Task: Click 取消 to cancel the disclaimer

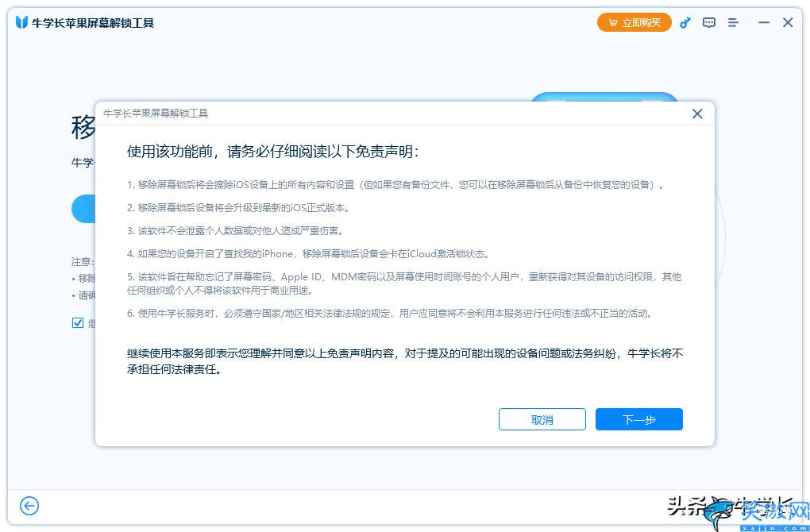Action: point(542,419)
